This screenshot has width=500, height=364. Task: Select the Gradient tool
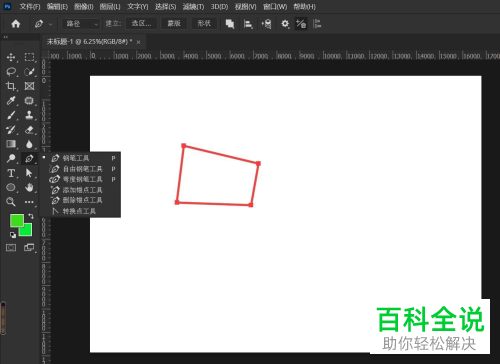coord(11,144)
